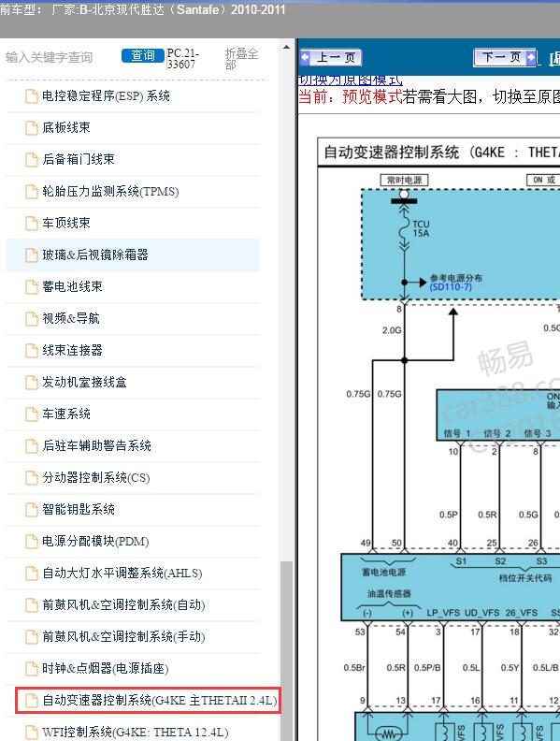Click the document icon beside 车速系统
Image resolution: width=560 pixels, height=741 pixels.
[31, 414]
